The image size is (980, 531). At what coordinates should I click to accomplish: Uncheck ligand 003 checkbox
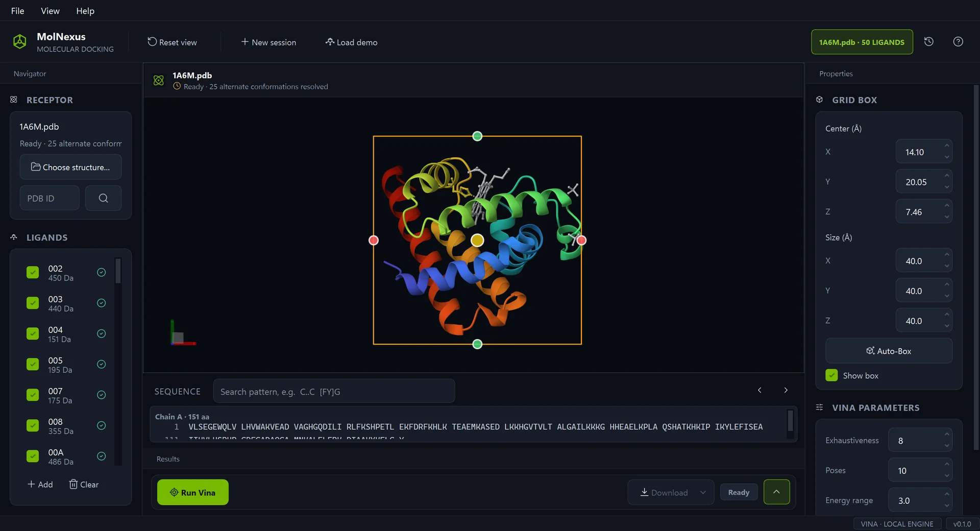(33, 303)
